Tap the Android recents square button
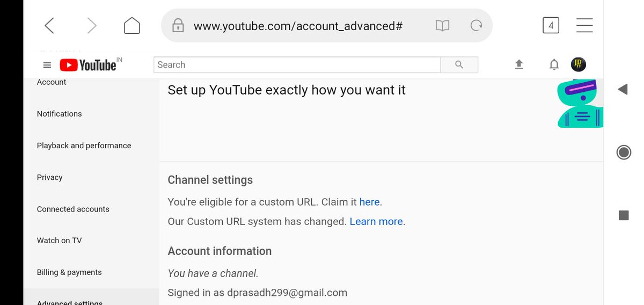This screenshot has width=644, height=305. [624, 215]
